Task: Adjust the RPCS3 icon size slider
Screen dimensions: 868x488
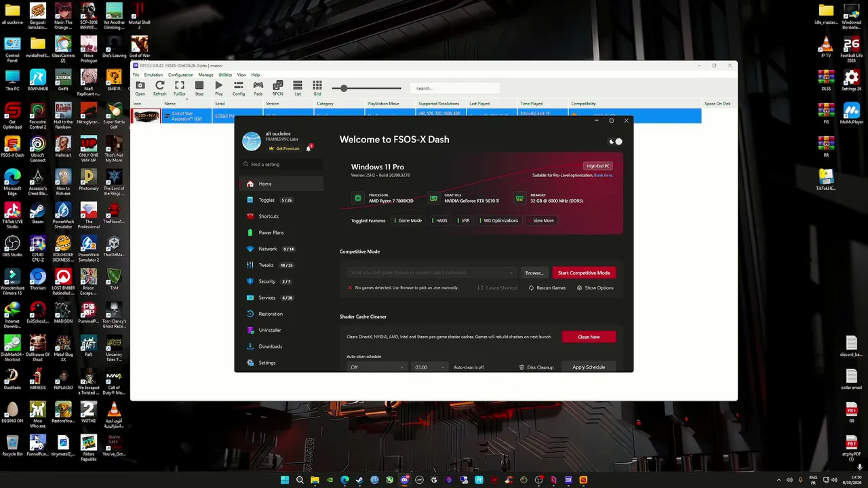Action: coord(366,88)
